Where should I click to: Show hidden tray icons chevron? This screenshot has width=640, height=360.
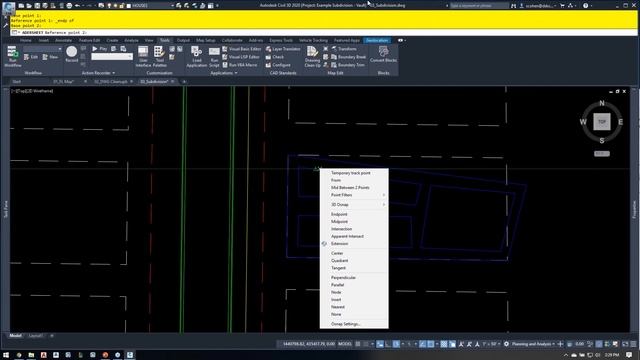click(566, 355)
